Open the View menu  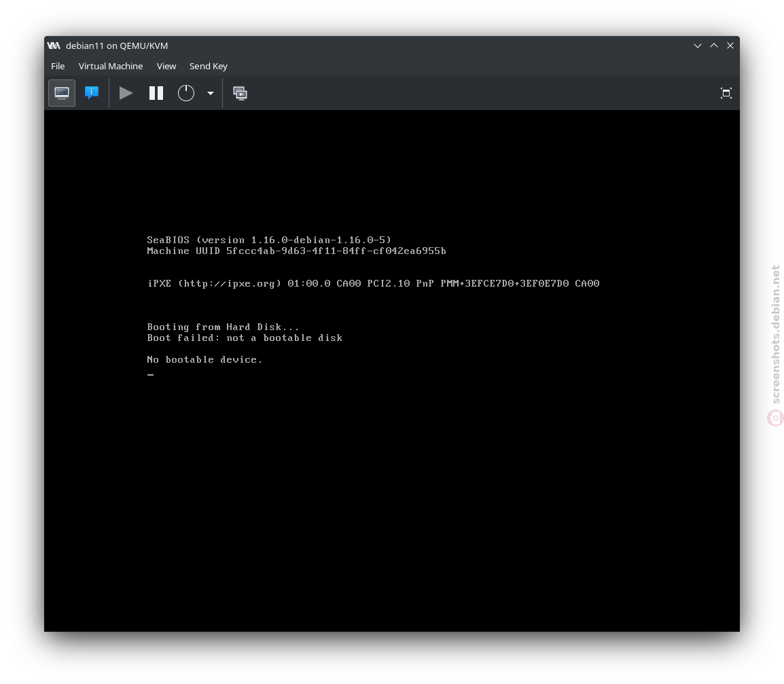166,66
